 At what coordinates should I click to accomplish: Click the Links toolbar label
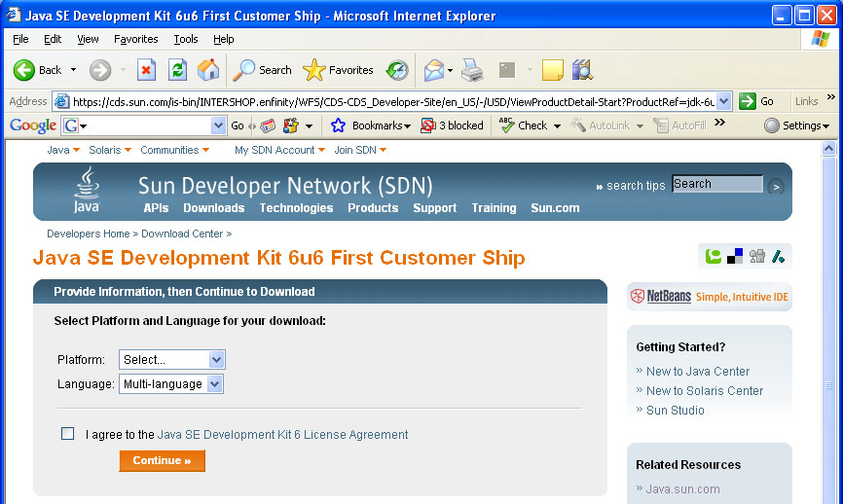pyautogui.click(x=806, y=101)
